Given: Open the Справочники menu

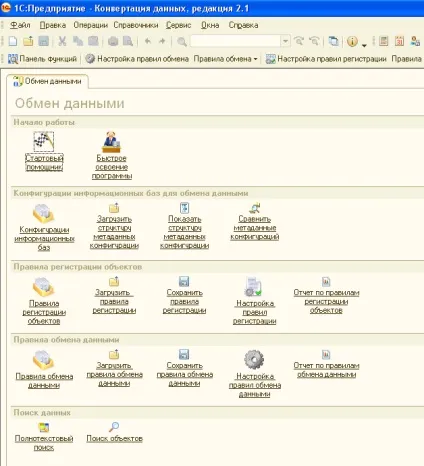Looking at the screenshot, I should tap(136, 25).
